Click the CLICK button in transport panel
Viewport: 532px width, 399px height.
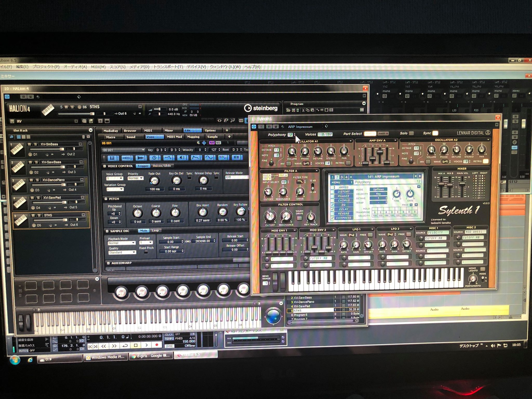[x=169, y=334]
